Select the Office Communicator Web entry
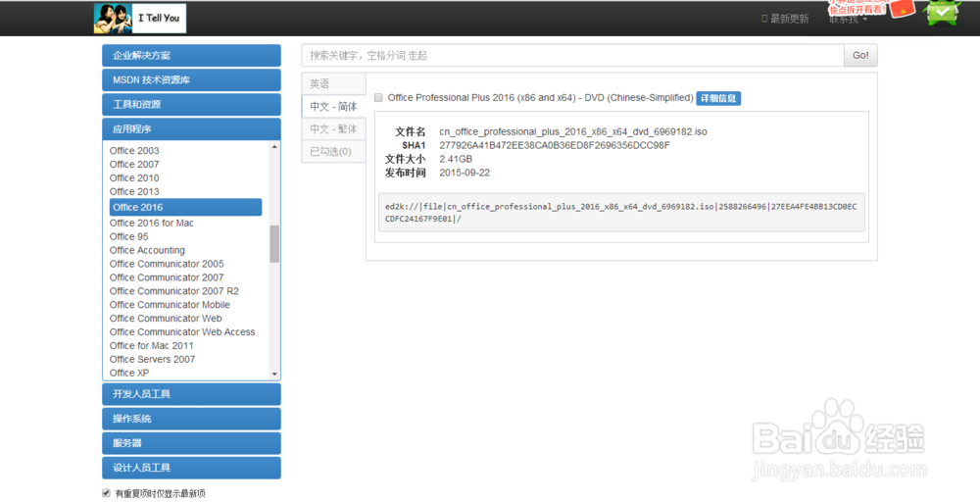 [x=166, y=319]
